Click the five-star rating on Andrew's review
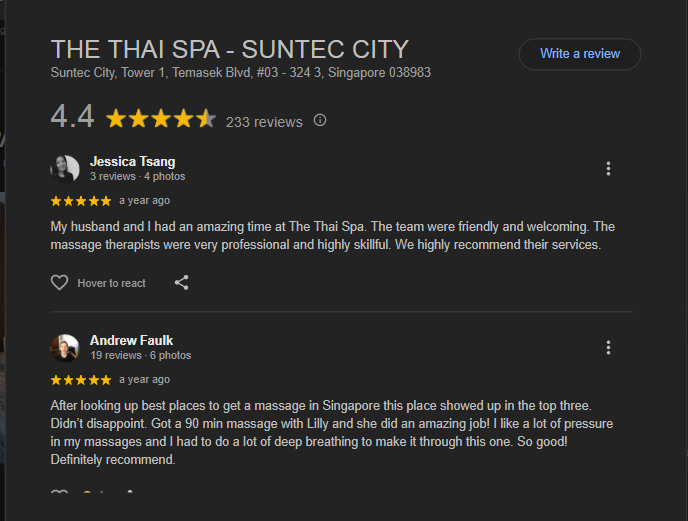 (81, 380)
